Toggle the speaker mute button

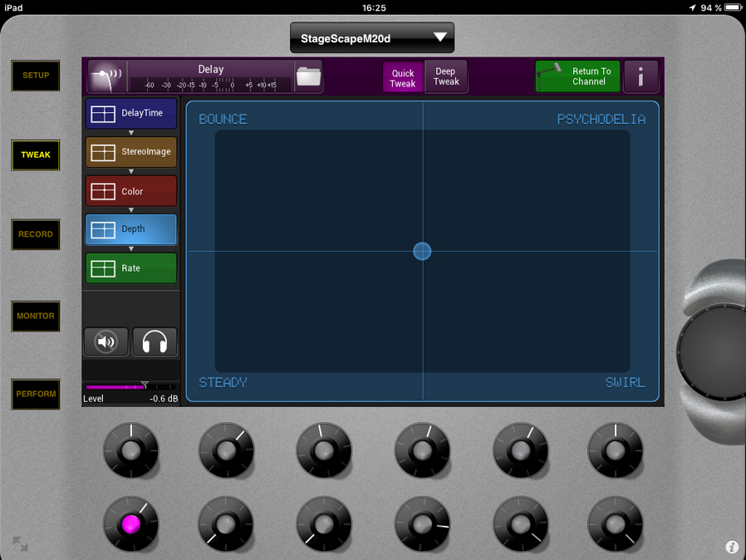(106, 342)
